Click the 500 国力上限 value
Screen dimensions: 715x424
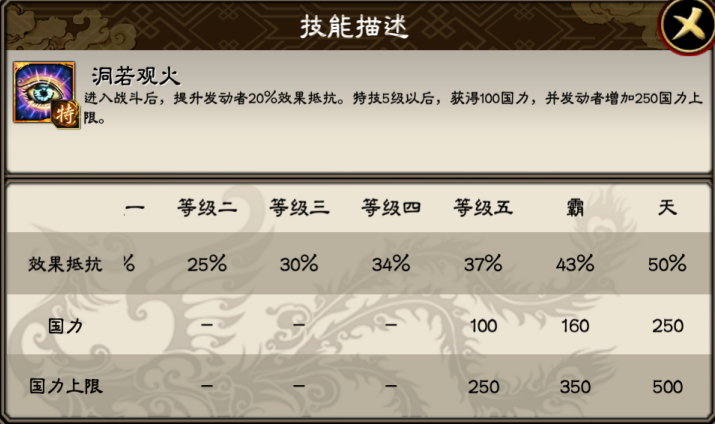pos(667,386)
